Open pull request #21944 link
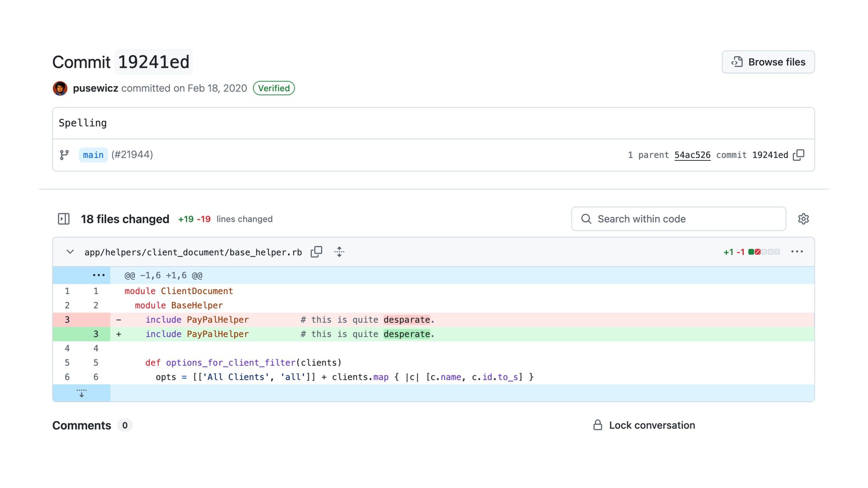 coord(132,155)
